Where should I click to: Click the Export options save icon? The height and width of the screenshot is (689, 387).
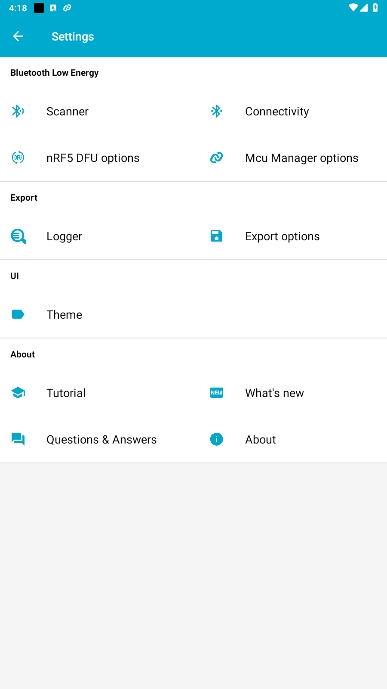point(216,236)
